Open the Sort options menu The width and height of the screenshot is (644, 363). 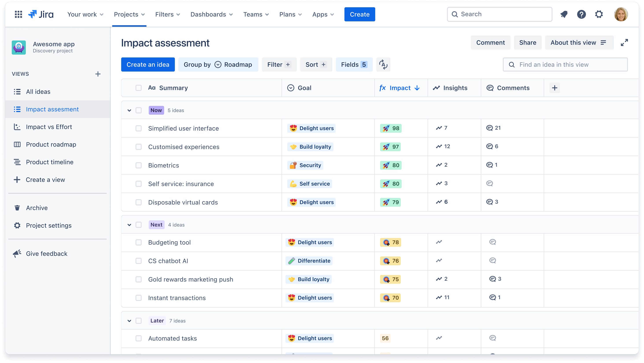(315, 64)
